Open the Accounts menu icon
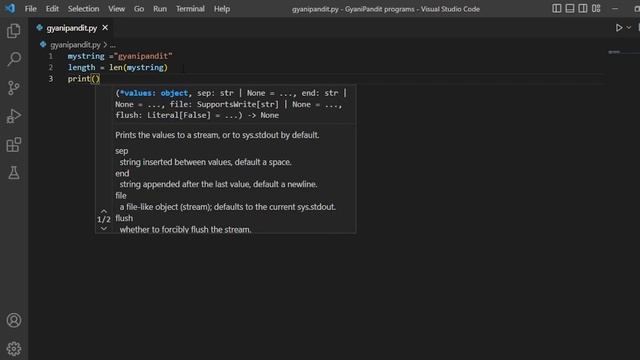 point(13,320)
